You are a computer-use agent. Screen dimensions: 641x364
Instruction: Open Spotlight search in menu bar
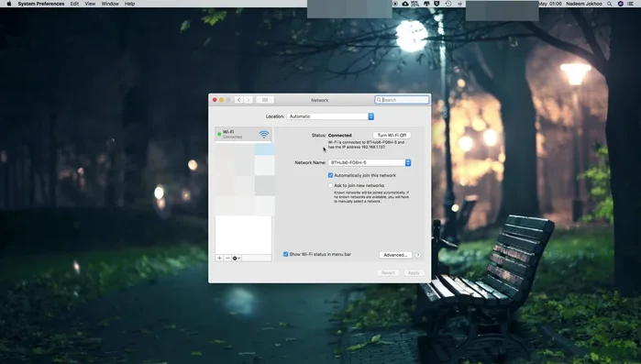610,4
